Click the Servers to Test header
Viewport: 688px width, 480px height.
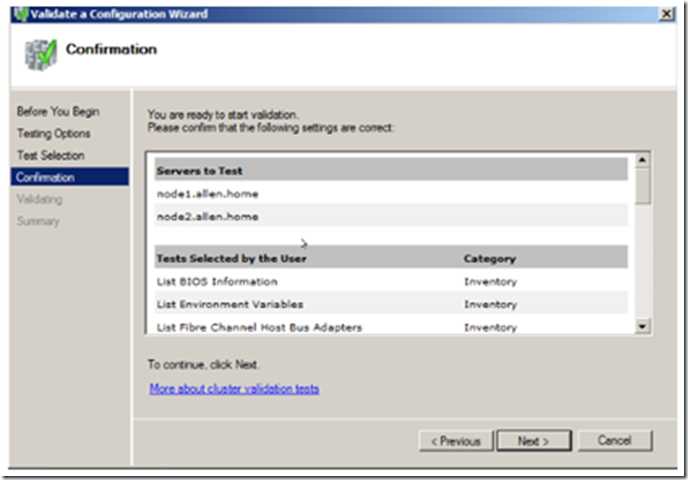pos(391,170)
